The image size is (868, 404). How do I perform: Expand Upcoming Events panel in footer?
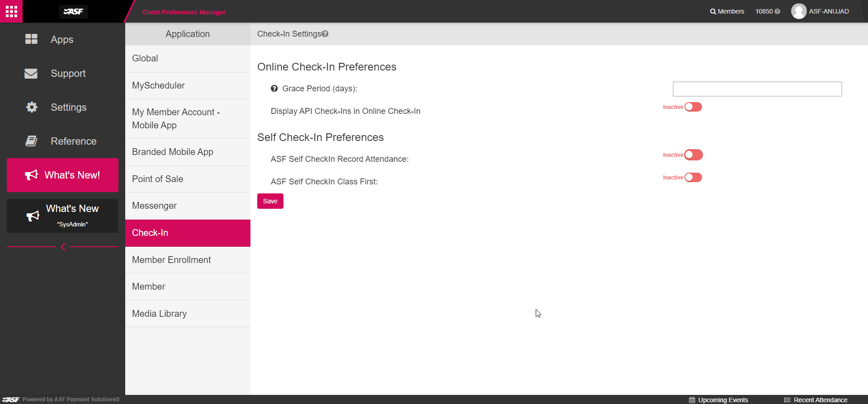point(718,400)
